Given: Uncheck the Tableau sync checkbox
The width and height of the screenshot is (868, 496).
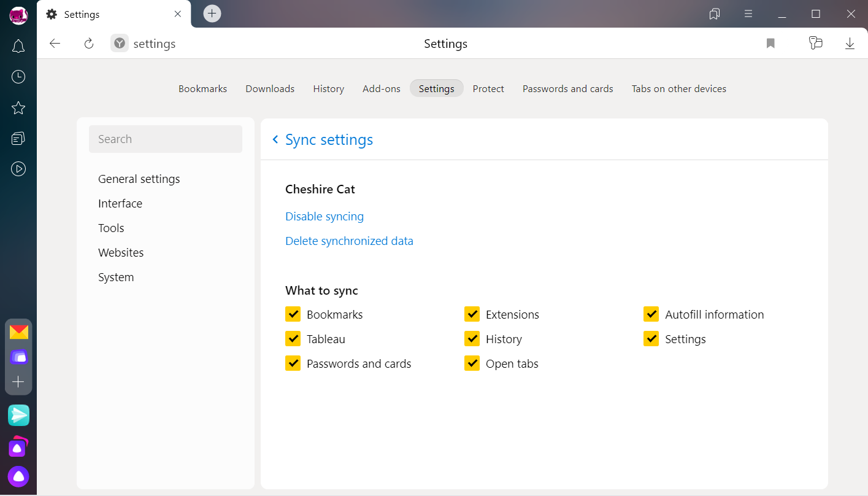Looking at the screenshot, I should coord(293,339).
